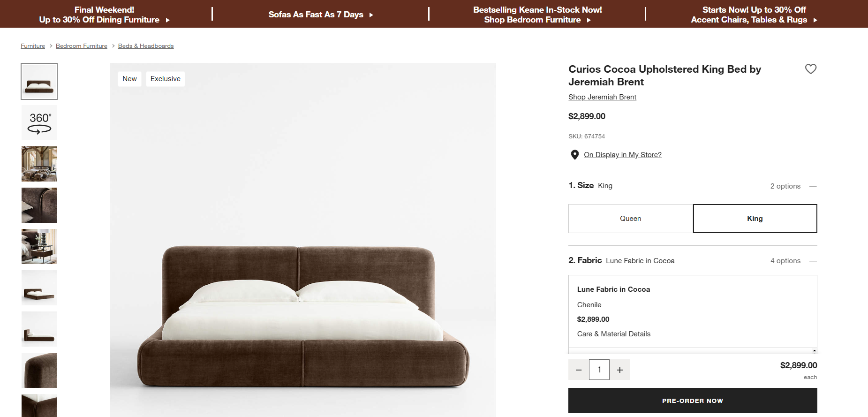Collapse the Fabric section
This screenshot has width=868, height=417.
(814, 261)
